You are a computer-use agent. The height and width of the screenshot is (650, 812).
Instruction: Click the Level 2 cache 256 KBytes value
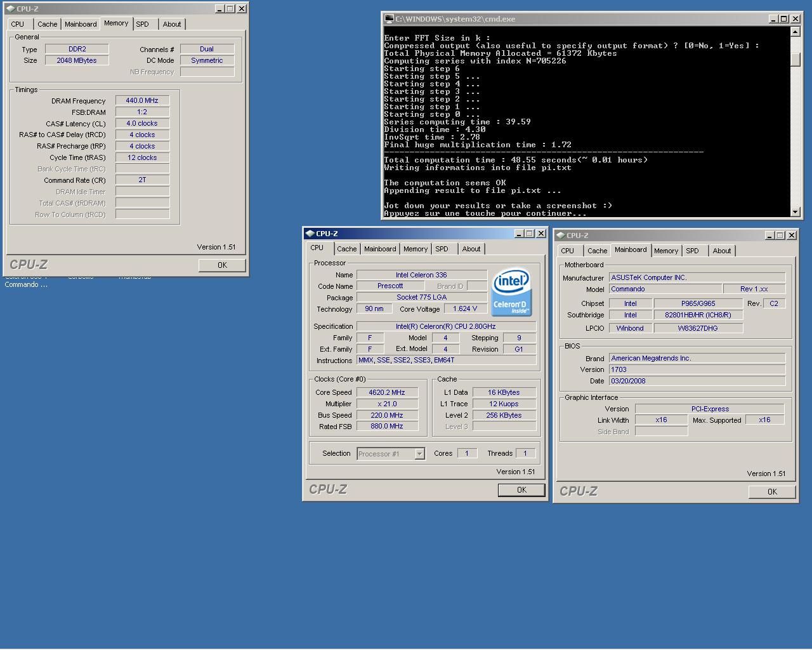pyautogui.click(x=504, y=415)
